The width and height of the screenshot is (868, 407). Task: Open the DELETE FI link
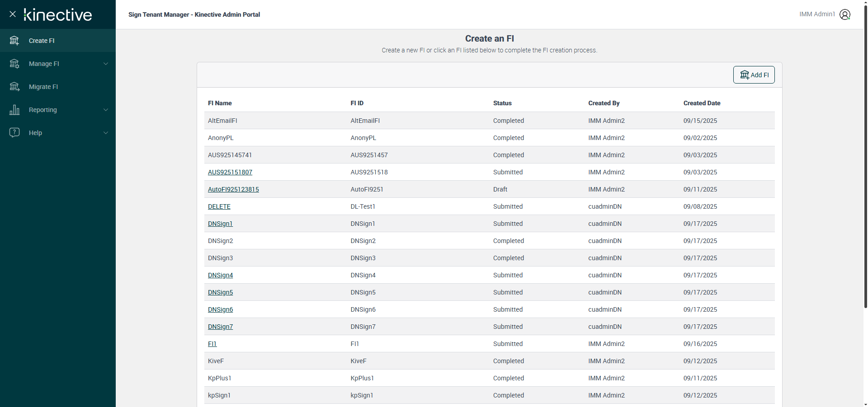[219, 206]
